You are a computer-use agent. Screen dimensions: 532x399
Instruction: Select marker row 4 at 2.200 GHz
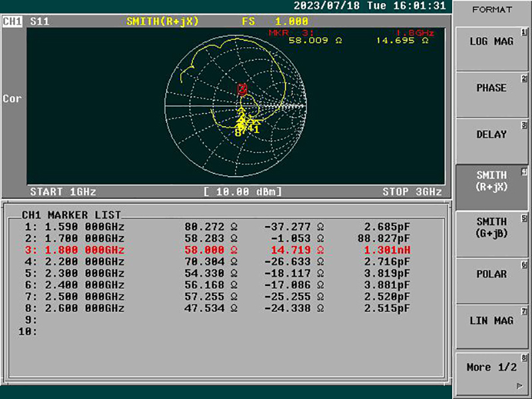tap(217, 261)
